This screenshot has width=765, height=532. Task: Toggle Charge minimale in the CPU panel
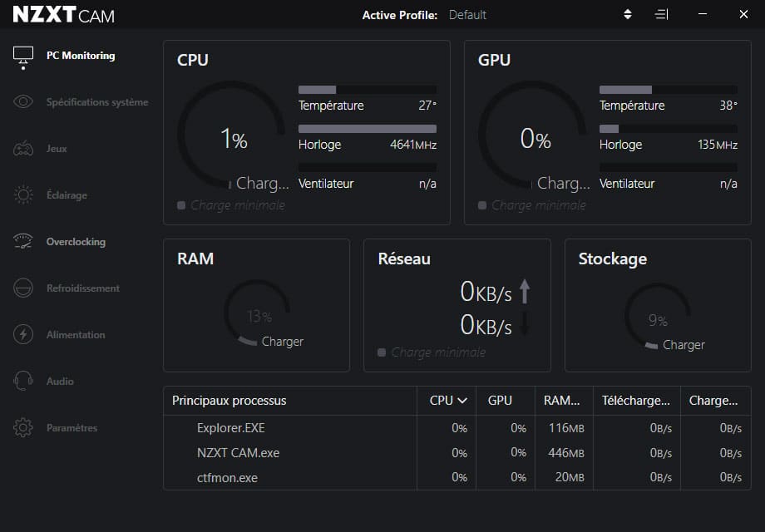(181, 205)
